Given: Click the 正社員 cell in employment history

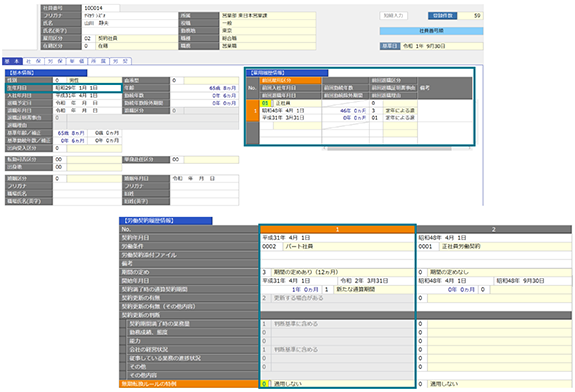Looking at the screenshot, I should [x=297, y=103].
